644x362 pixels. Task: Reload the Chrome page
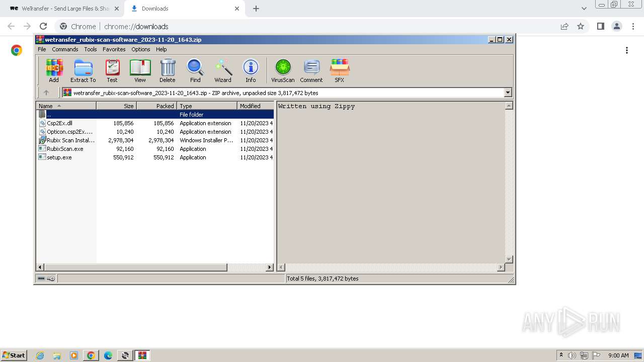click(43, 26)
